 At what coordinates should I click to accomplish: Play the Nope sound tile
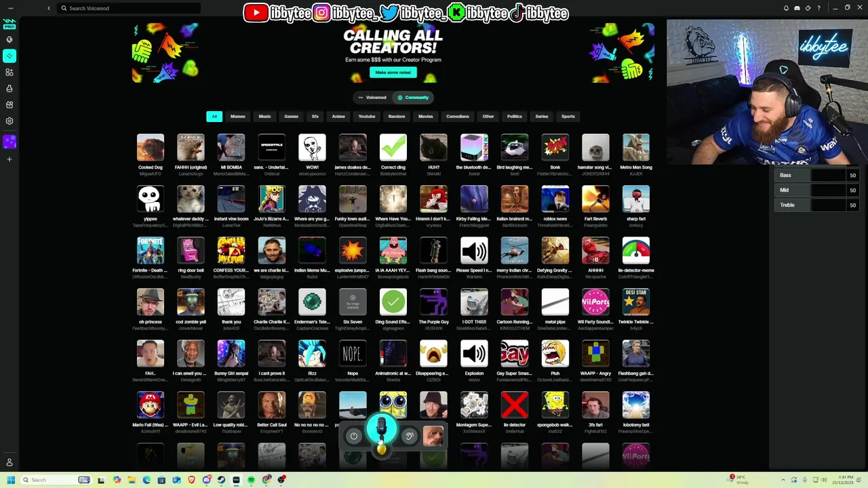pos(353,354)
